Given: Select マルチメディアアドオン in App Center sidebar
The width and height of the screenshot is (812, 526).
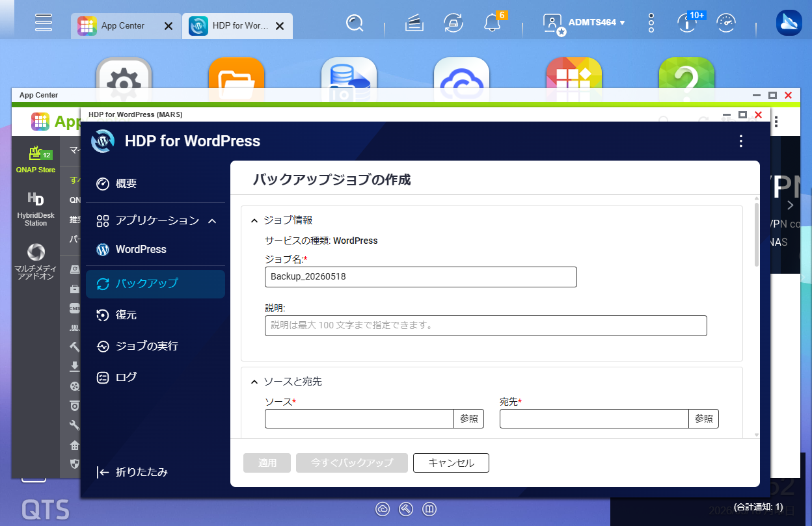Looking at the screenshot, I should click(36, 262).
